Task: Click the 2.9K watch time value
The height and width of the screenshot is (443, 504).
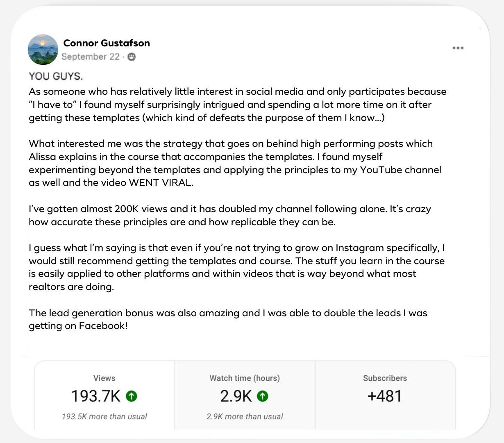Action: coord(236,396)
